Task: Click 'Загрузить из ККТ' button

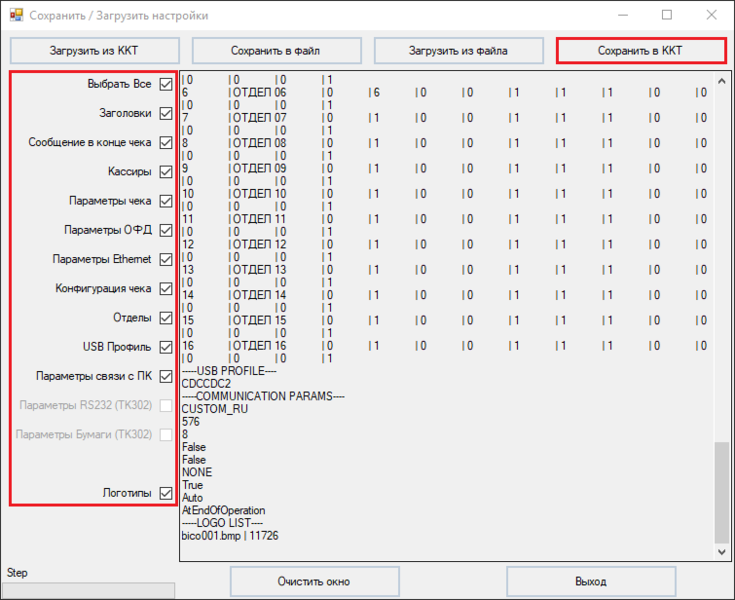Action: pos(95,50)
